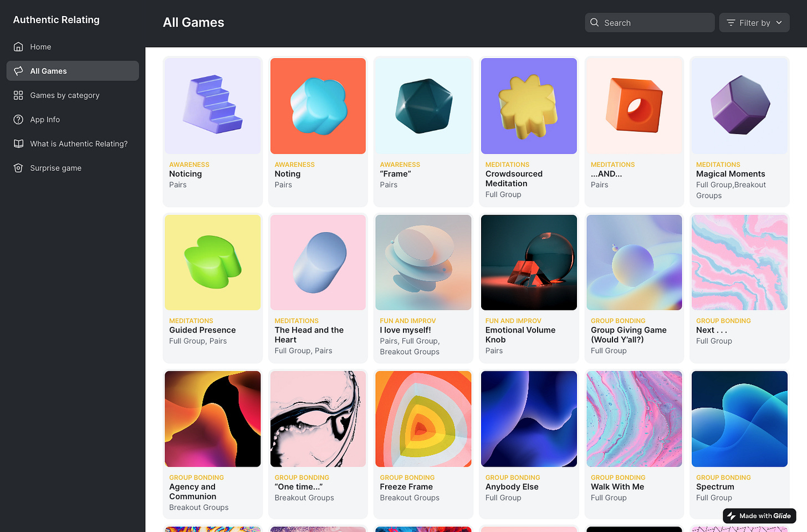
Task: Open The Head and the Heart thumbnail
Action: pyautogui.click(x=318, y=263)
